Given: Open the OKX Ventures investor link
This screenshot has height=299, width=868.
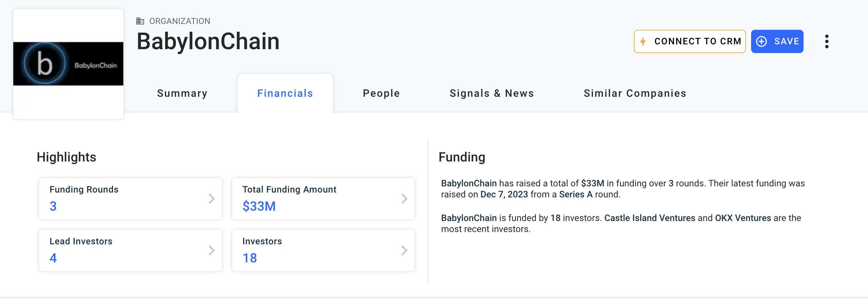Looking at the screenshot, I should point(743,218).
